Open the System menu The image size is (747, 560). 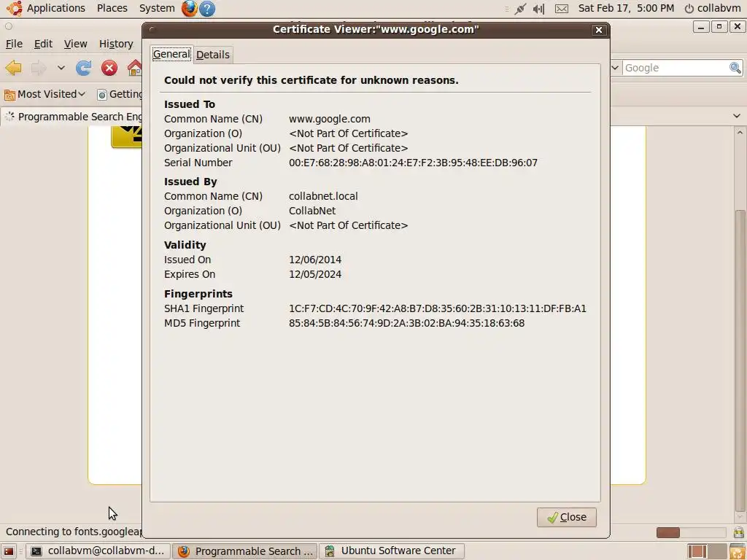(x=157, y=8)
